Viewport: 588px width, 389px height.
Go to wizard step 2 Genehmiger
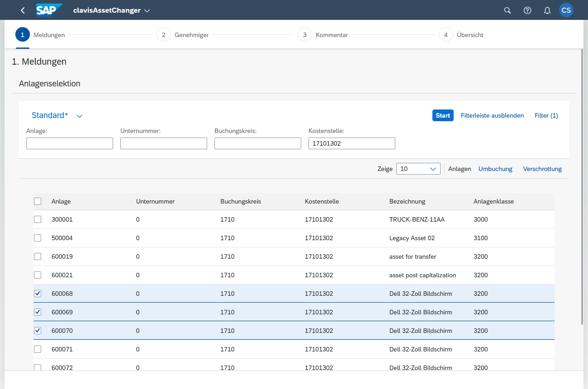coord(164,35)
